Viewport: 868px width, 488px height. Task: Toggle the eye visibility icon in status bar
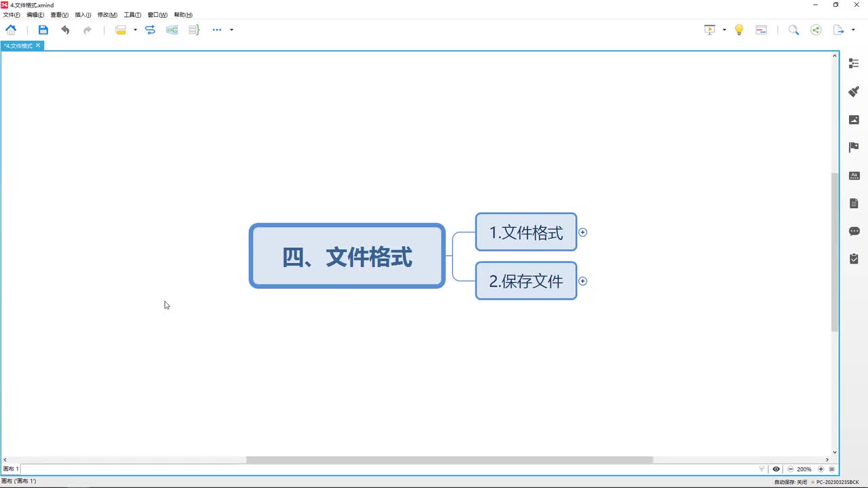click(x=776, y=469)
